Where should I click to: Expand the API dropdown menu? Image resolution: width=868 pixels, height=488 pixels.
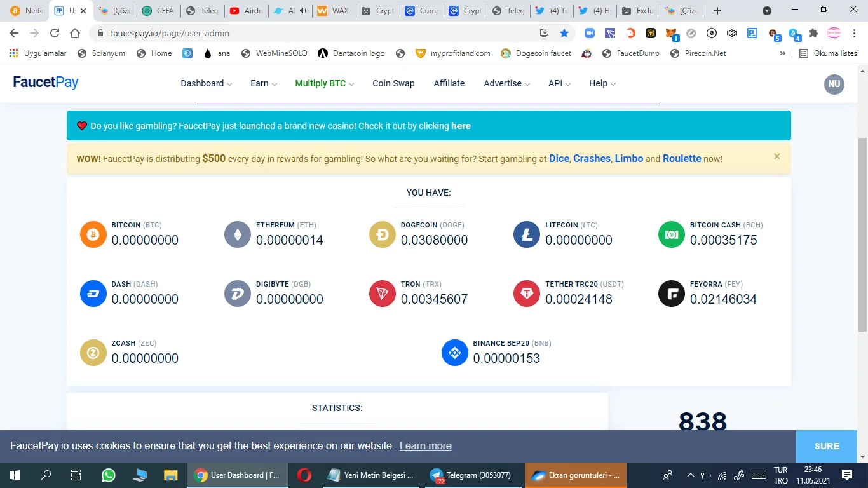coord(559,83)
